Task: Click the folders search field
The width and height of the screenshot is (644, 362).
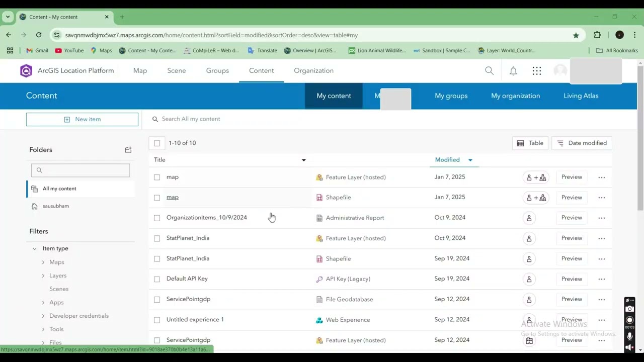Action: pyautogui.click(x=80, y=170)
